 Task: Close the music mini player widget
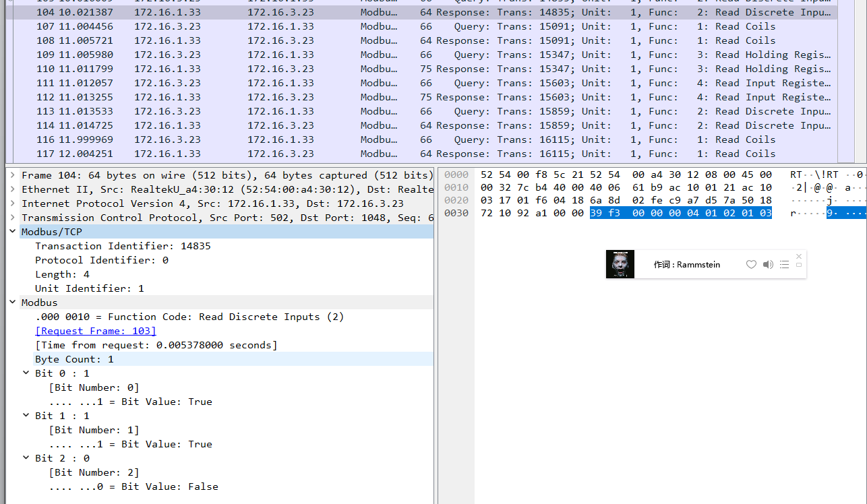click(x=799, y=257)
